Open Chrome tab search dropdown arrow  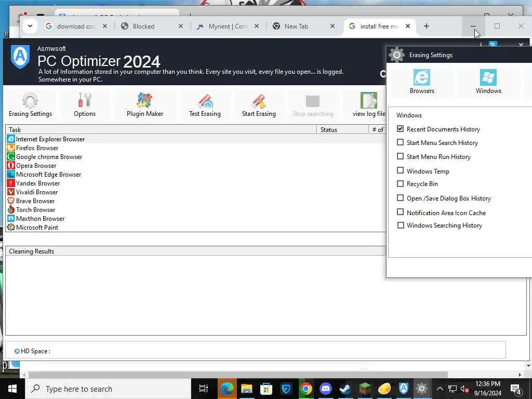click(x=30, y=26)
